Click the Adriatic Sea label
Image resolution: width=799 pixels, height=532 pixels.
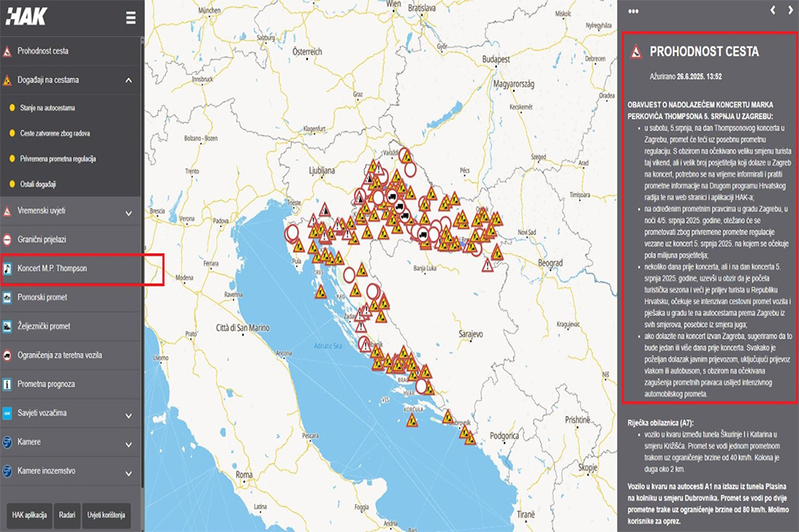click(x=328, y=346)
